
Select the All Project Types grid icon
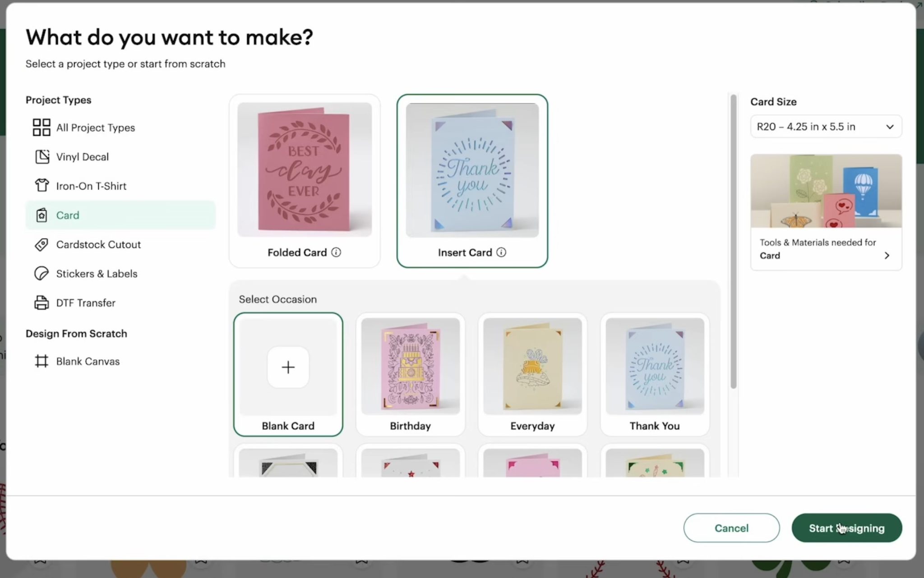click(x=42, y=127)
